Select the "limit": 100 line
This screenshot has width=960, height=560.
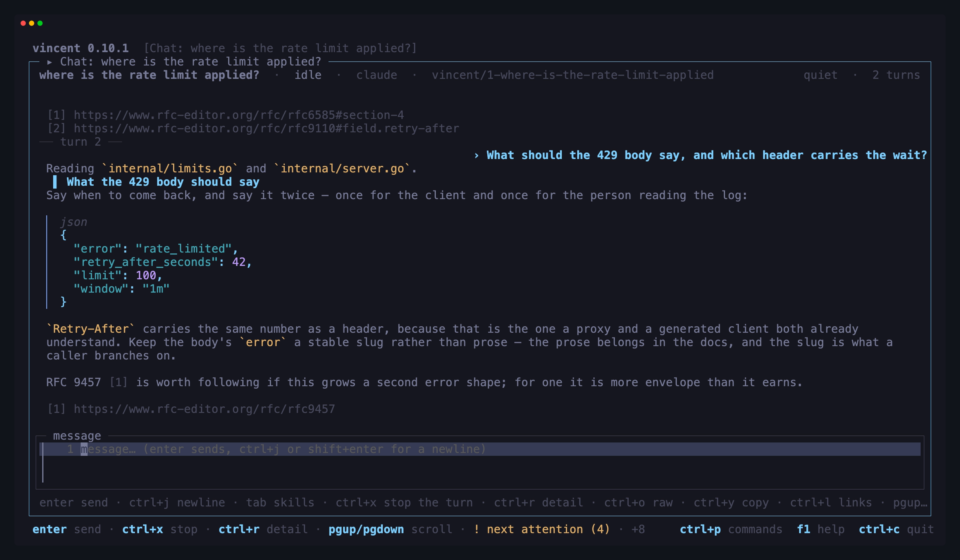coord(118,275)
